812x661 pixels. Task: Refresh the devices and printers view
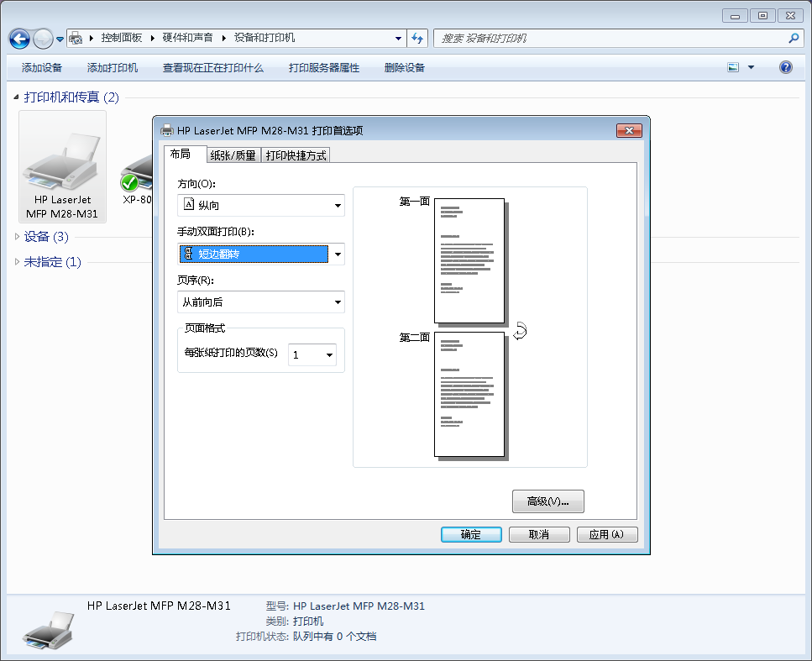pyautogui.click(x=417, y=39)
